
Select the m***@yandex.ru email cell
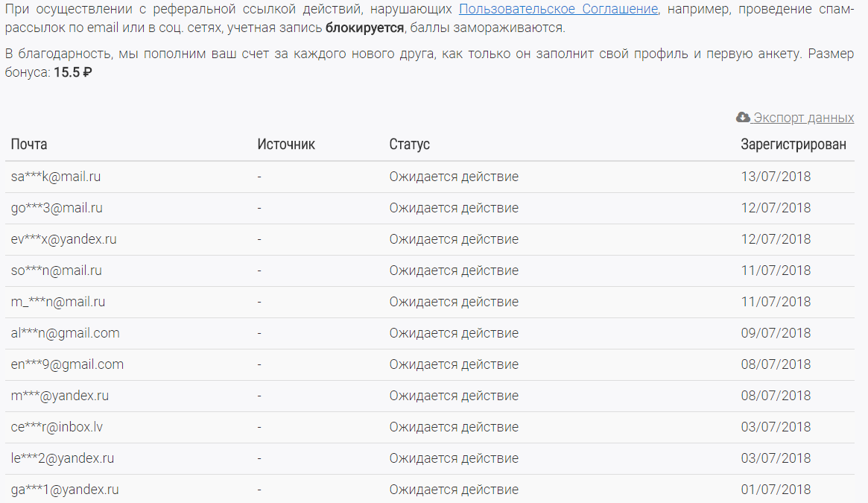tap(60, 396)
